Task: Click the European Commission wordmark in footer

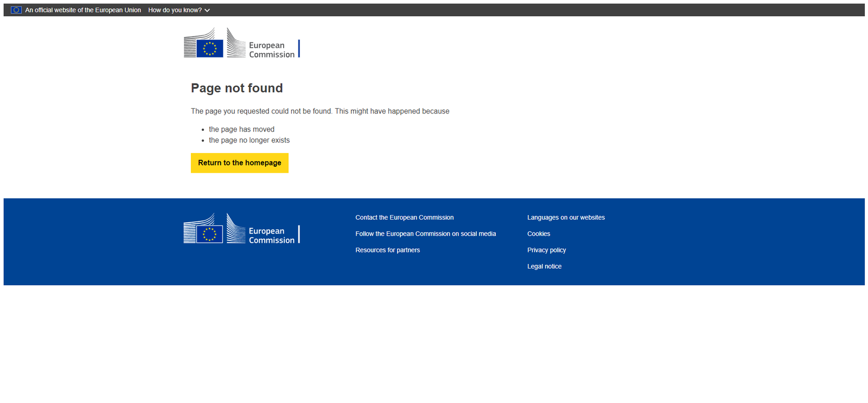Action: tap(271, 235)
